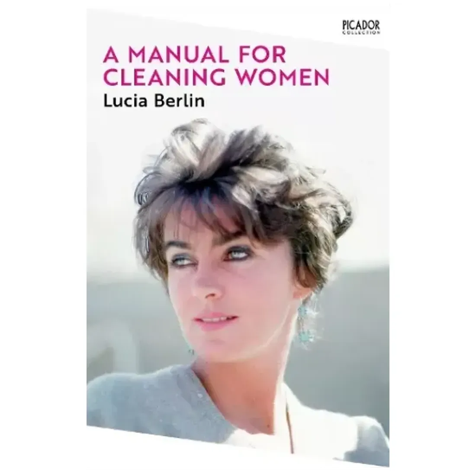The width and height of the screenshot is (476, 476).
Task: Select the word PICADOR in the logo
Action: point(361,25)
